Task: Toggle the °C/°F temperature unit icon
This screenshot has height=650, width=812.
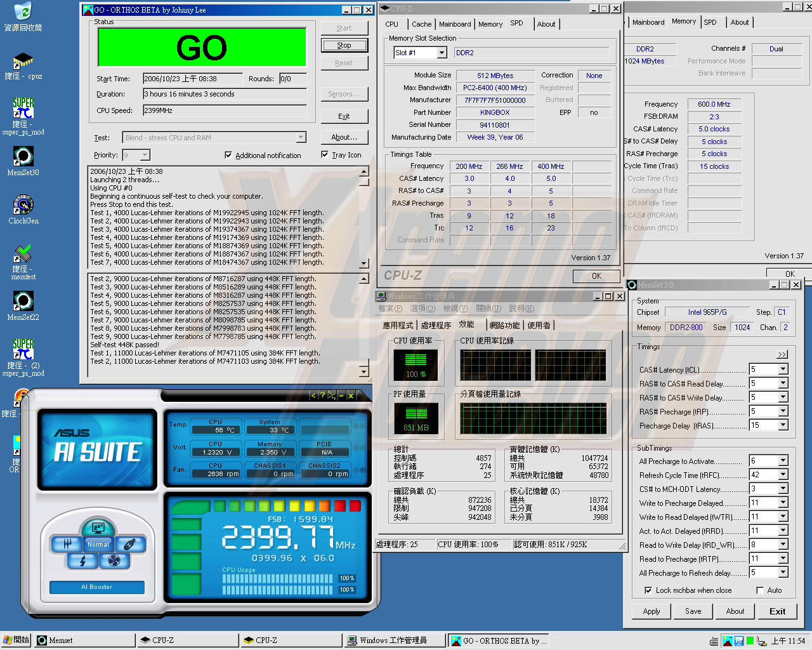Action: point(332,395)
